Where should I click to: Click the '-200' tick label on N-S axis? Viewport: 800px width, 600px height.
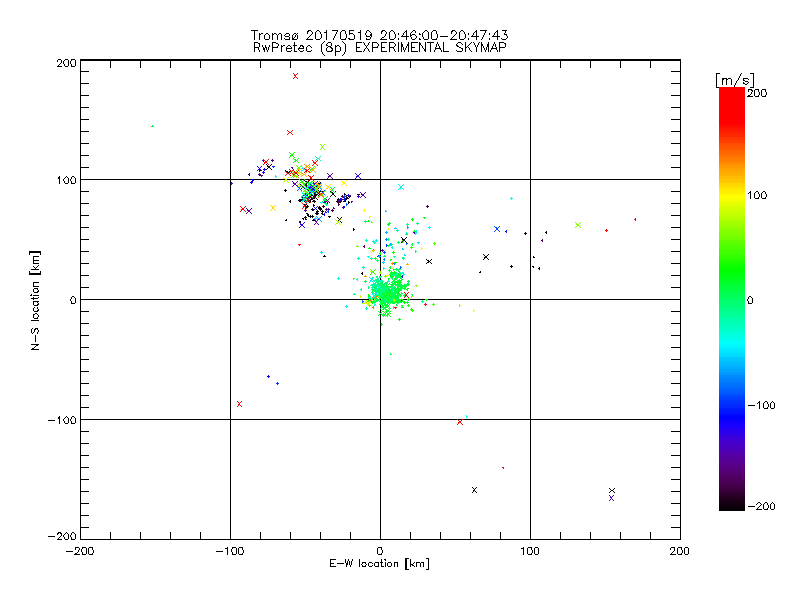pos(62,536)
